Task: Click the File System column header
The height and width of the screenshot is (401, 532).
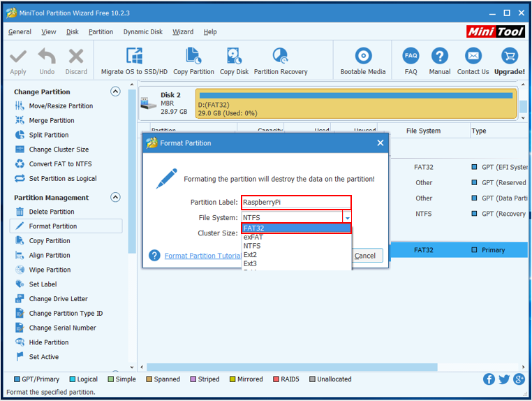Action: pos(423,131)
